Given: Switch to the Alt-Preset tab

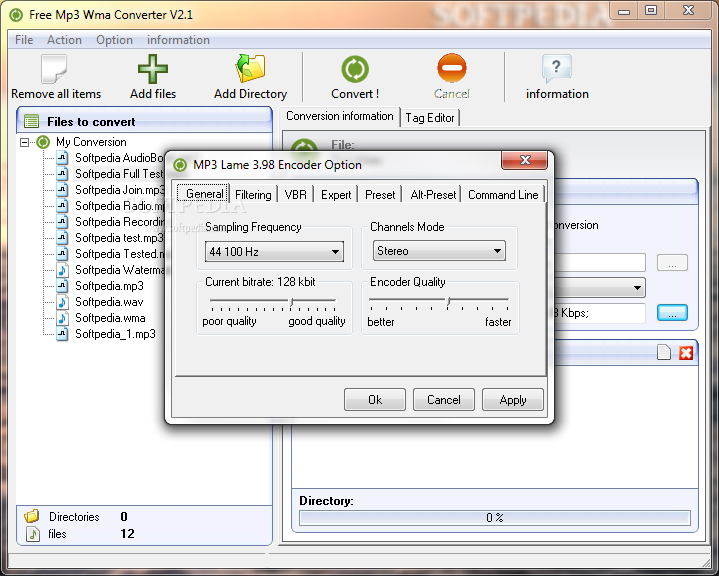Looking at the screenshot, I should (433, 195).
